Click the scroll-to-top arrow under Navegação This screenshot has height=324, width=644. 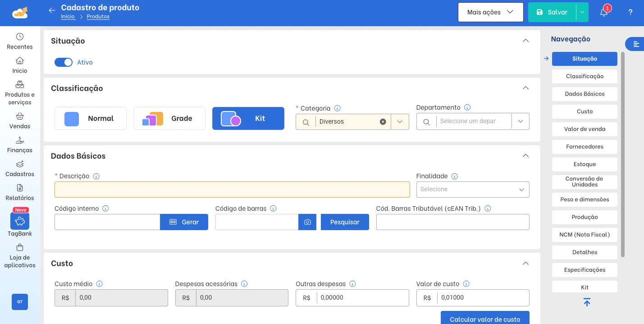click(x=587, y=302)
